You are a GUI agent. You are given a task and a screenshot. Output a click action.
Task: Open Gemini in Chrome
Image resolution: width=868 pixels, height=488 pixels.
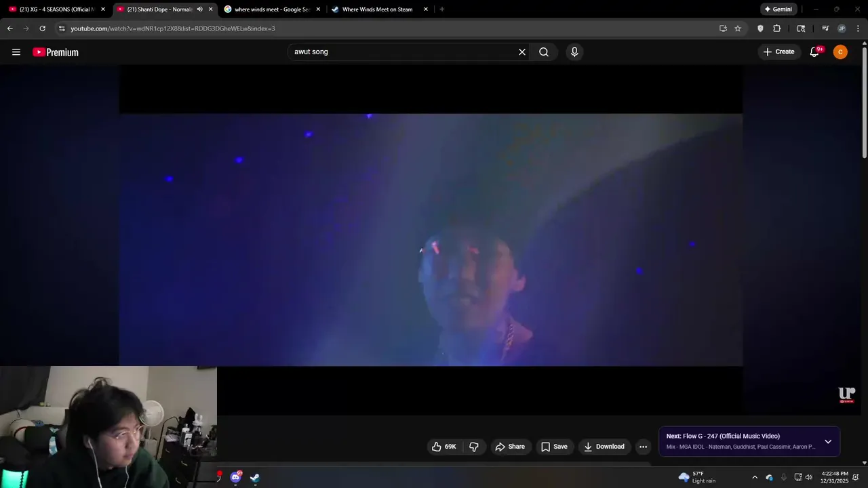[x=778, y=9]
